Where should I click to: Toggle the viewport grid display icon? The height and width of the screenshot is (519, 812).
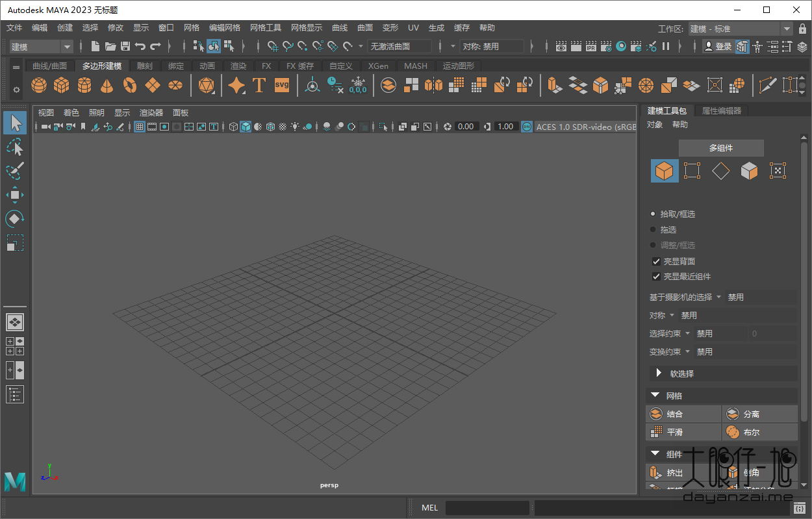coord(140,127)
